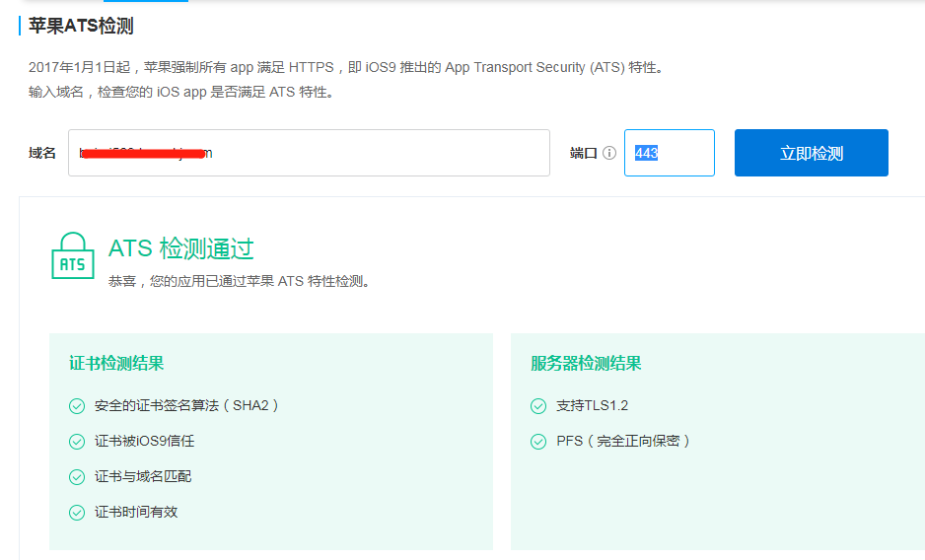Screen dimensions: 925x560
Task: Click the check icon next to 支持TLS1.2
Action: (x=538, y=406)
